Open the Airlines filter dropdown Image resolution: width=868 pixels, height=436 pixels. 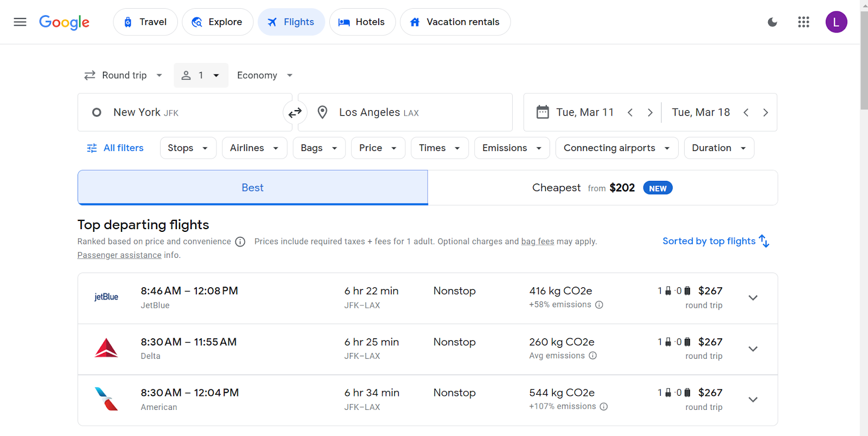tap(254, 148)
